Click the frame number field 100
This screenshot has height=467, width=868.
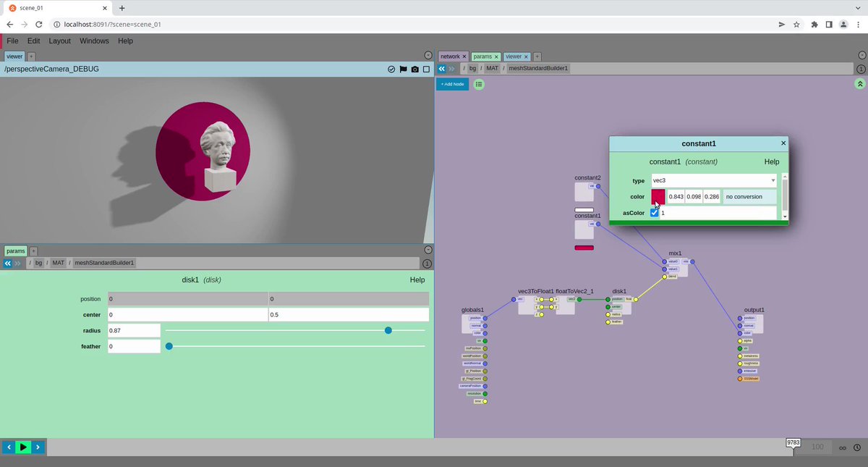click(x=817, y=447)
